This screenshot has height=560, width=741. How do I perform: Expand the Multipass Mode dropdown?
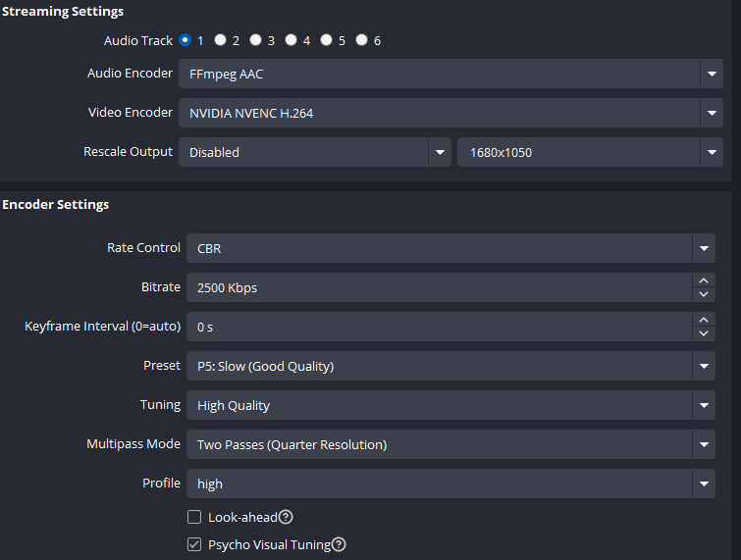(704, 444)
